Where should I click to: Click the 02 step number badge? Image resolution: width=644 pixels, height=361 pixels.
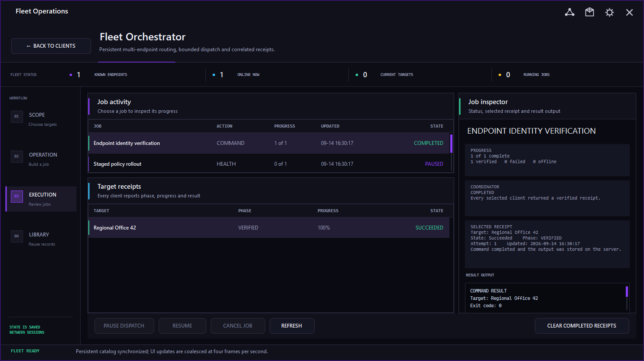click(16, 156)
